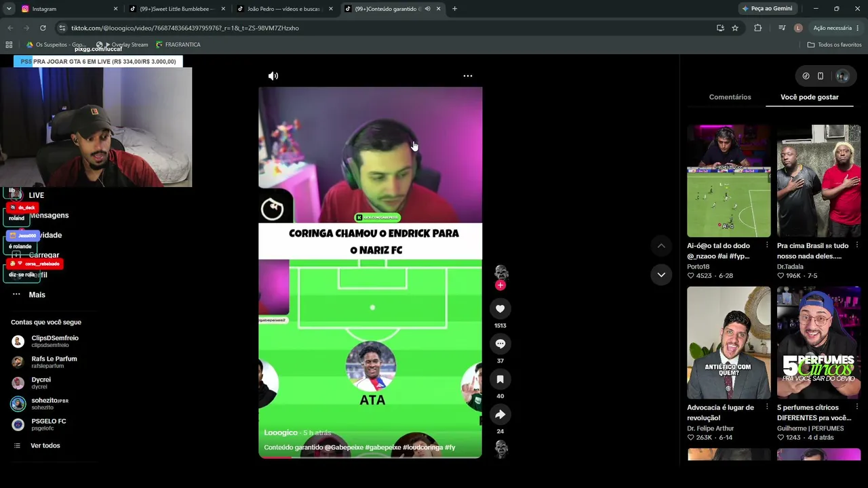The height and width of the screenshot is (488, 868).
Task: Play the 5 Perfumes Cítricos thumbnail
Action: click(x=818, y=343)
